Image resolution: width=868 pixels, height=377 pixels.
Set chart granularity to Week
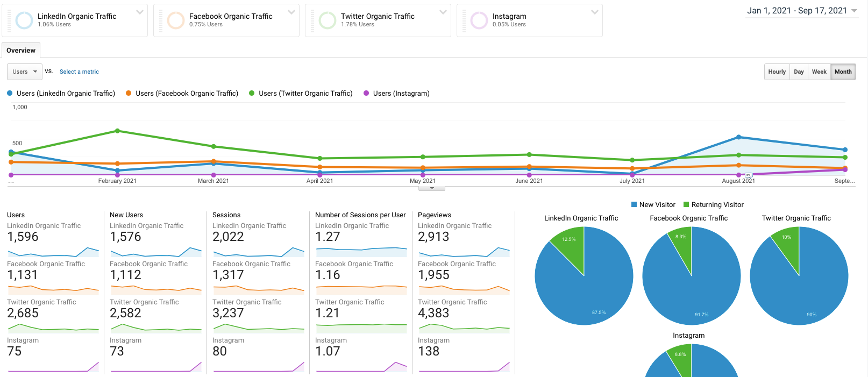819,72
